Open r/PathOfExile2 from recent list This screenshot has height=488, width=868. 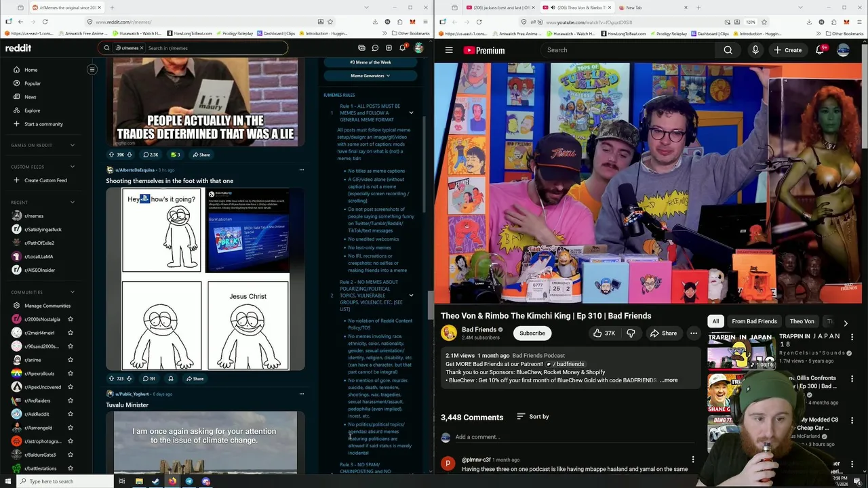pos(39,243)
